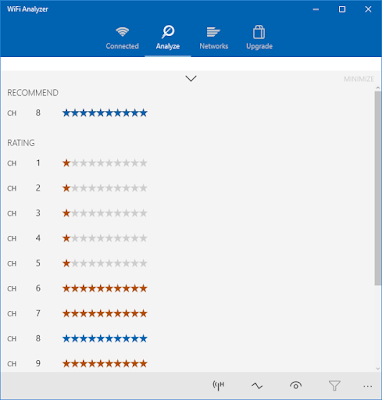This screenshot has height=400, width=382.
Task: Maximize the WiFi Analyzer window
Action: click(342, 9)
